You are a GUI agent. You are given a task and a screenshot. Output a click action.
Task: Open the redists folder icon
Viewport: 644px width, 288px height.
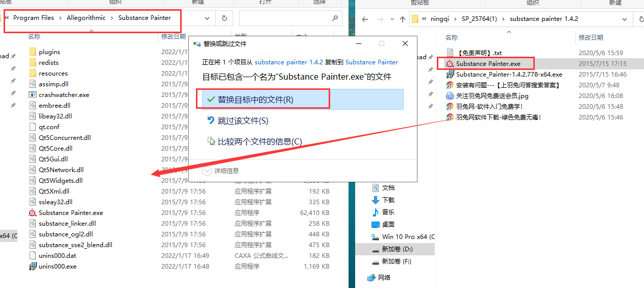(33, 62)
